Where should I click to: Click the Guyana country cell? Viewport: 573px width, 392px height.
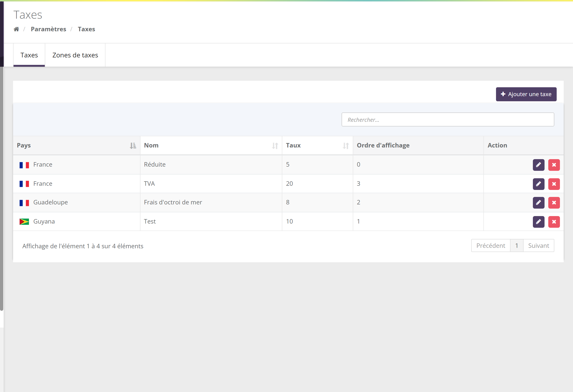(77, 221)
